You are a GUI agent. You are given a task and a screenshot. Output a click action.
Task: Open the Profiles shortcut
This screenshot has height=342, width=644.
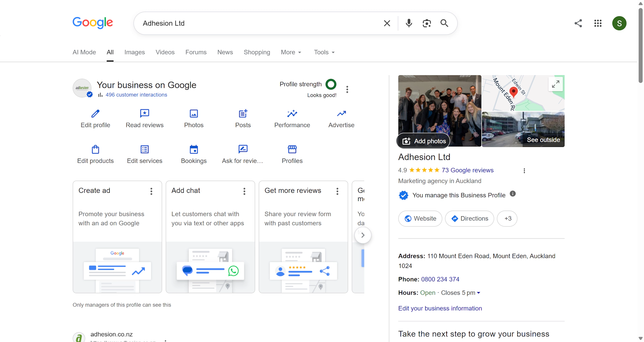(x=292, y=155)
